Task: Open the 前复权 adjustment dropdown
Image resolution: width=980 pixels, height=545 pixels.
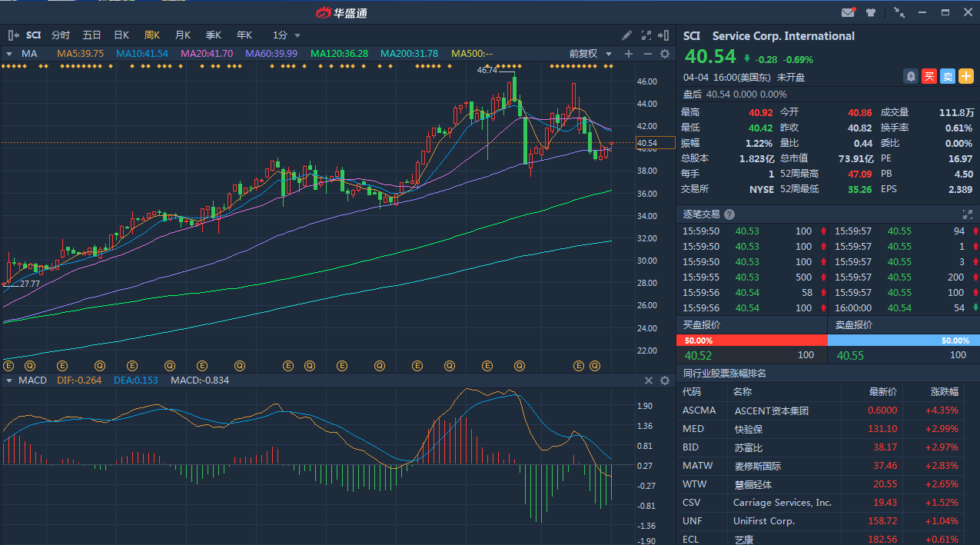Action: [x=590, y=54]
